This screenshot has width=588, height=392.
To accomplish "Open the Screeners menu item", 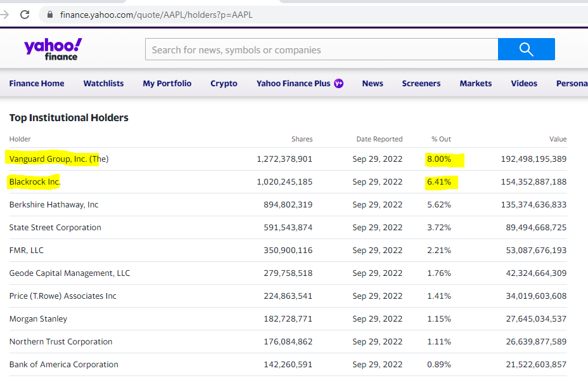I will pos(421,83).
